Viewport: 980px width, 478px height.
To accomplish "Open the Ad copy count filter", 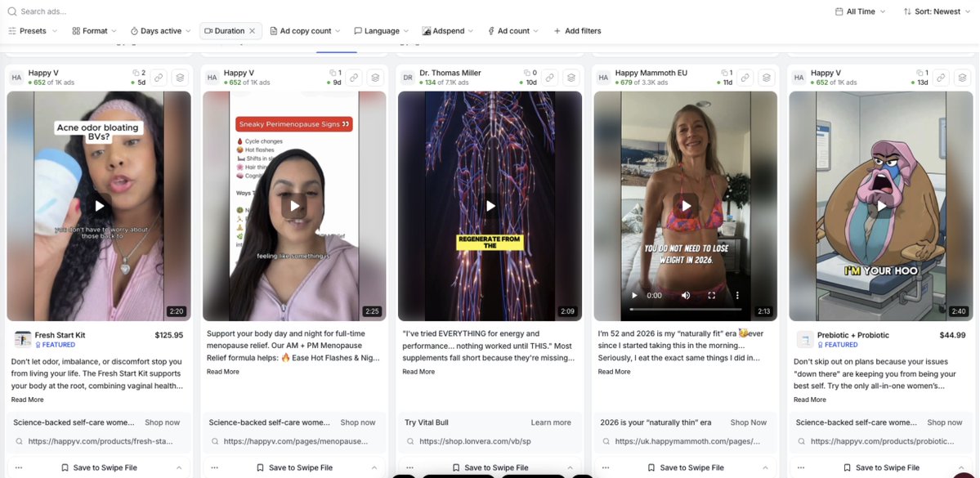I will click(306, 30).
